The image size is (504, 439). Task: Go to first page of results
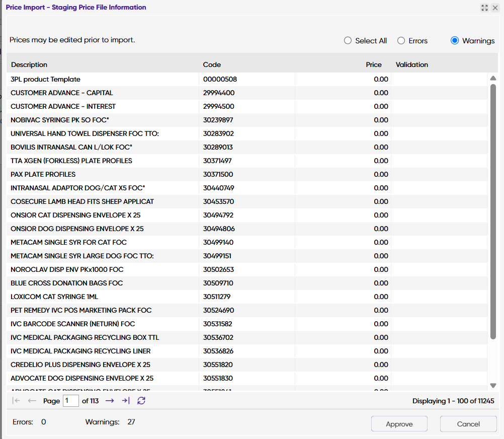[16, 401]
